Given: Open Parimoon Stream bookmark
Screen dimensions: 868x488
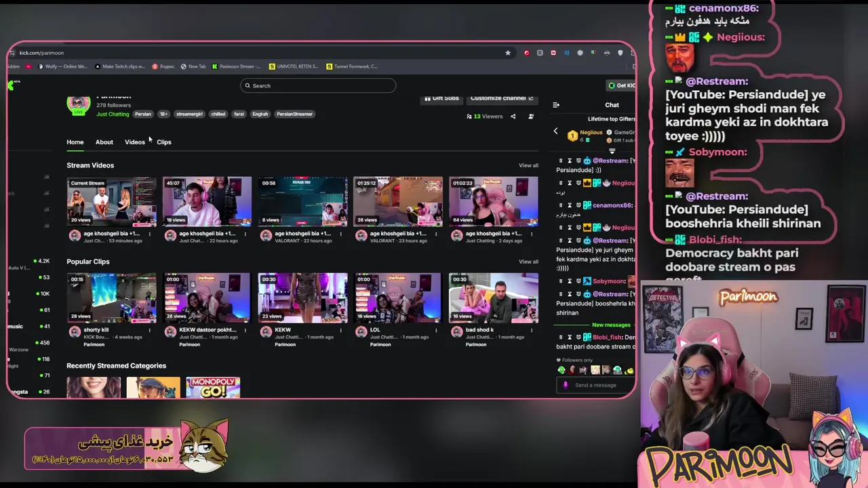Looking at the screenshot, I should tap(237, 66).
